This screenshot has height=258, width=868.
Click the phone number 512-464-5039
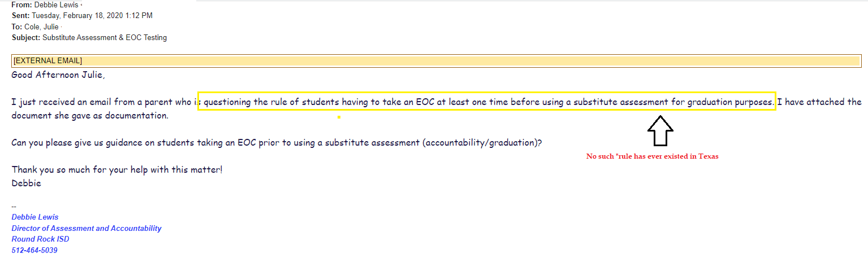tap(34, 250)
